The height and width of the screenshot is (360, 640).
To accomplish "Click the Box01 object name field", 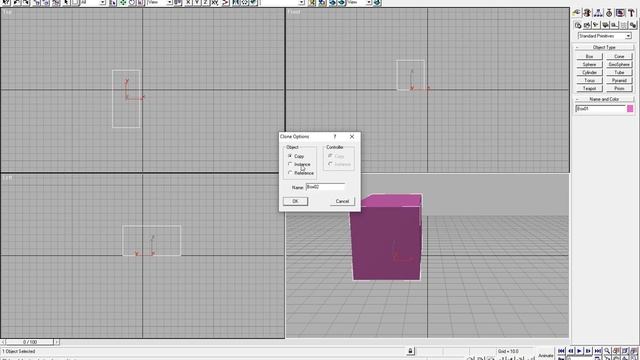I will click(x=600, y=109).
